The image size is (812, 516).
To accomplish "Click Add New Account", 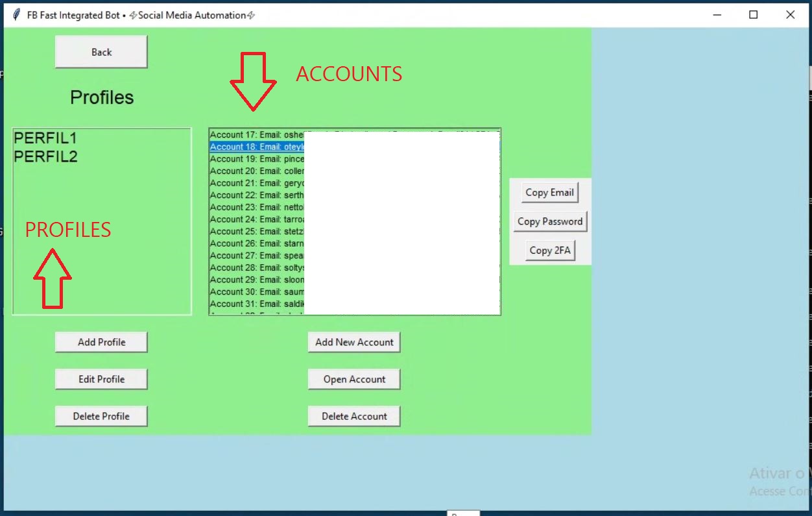I will pos(354,341).
